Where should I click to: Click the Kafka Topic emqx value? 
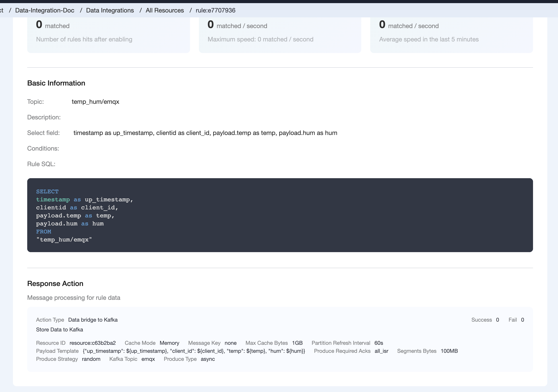click(148, 359)
